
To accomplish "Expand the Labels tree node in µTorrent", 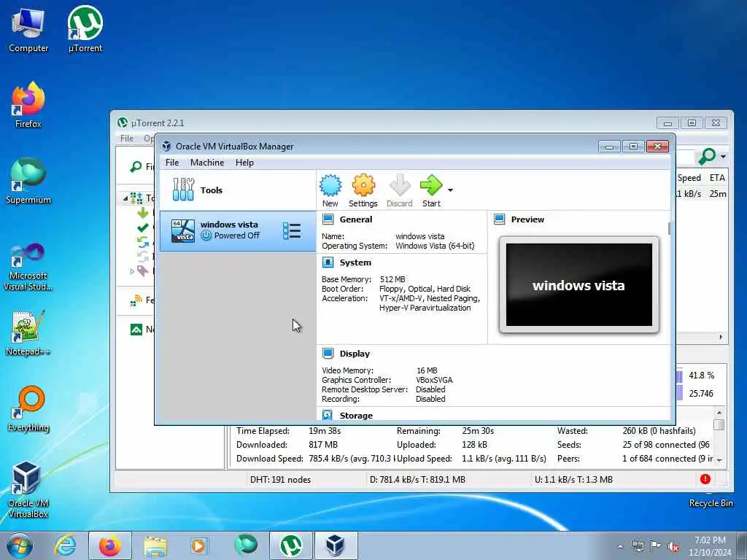I will pos(132,271).
